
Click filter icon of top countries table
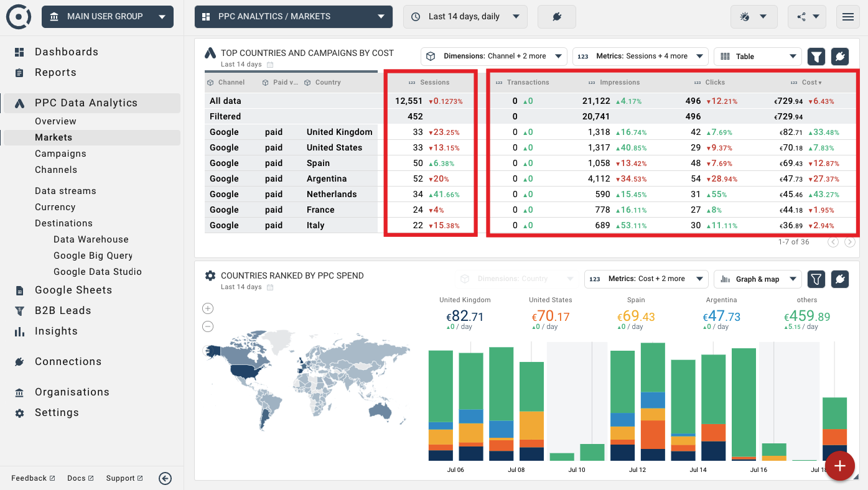[816, 57]
